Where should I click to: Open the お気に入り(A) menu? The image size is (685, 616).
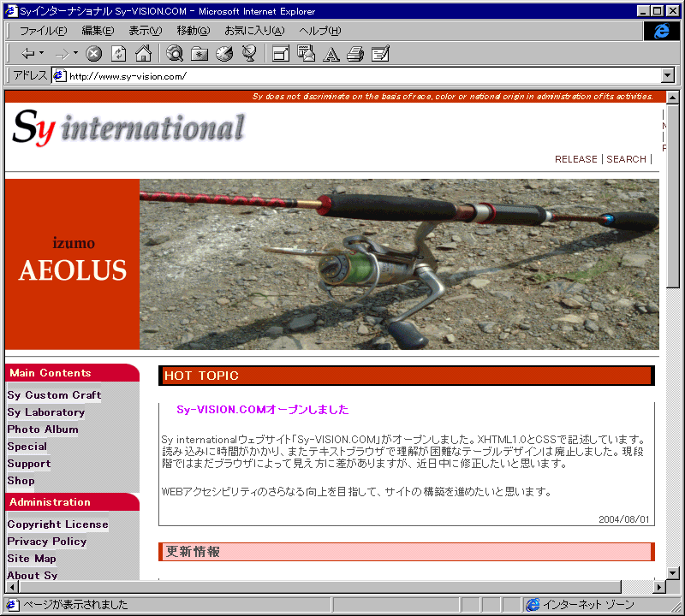click(254, 31)
